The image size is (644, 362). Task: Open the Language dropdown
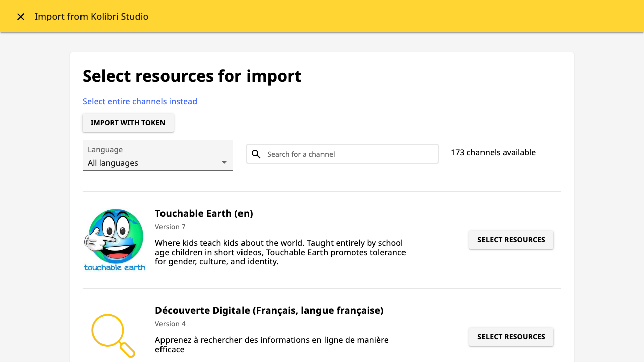[158, 155]
